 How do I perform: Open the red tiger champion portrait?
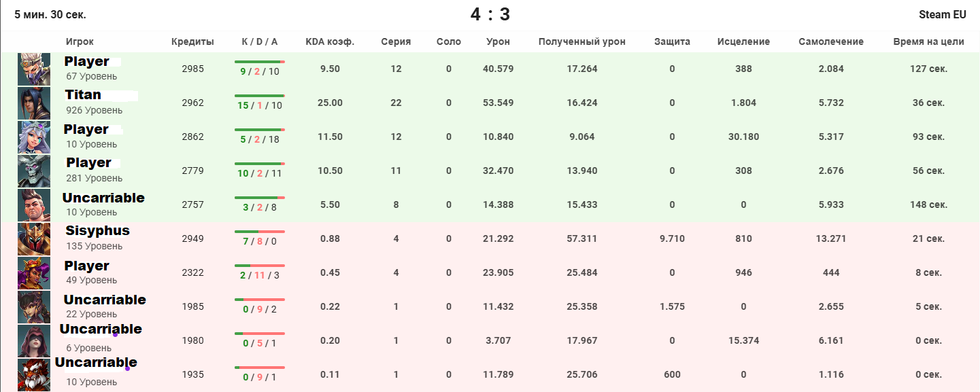tap(34, 375)
